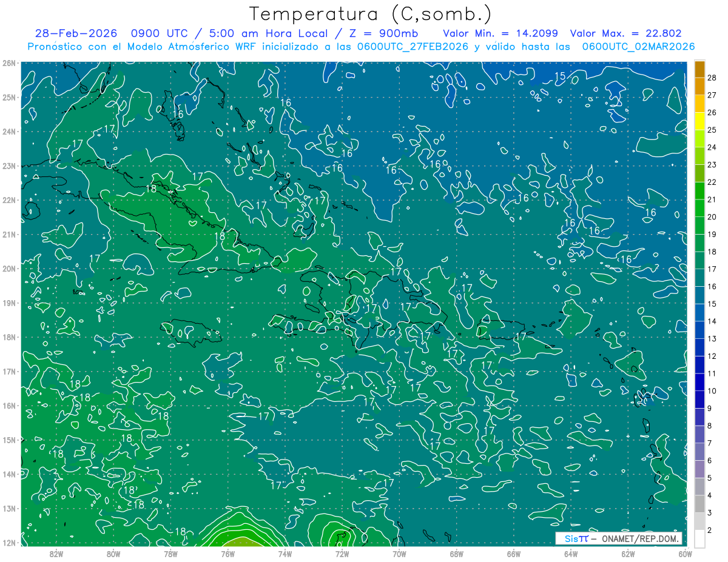Click the color bar label "8"
The image size is (728, 562).
point(710,426)
